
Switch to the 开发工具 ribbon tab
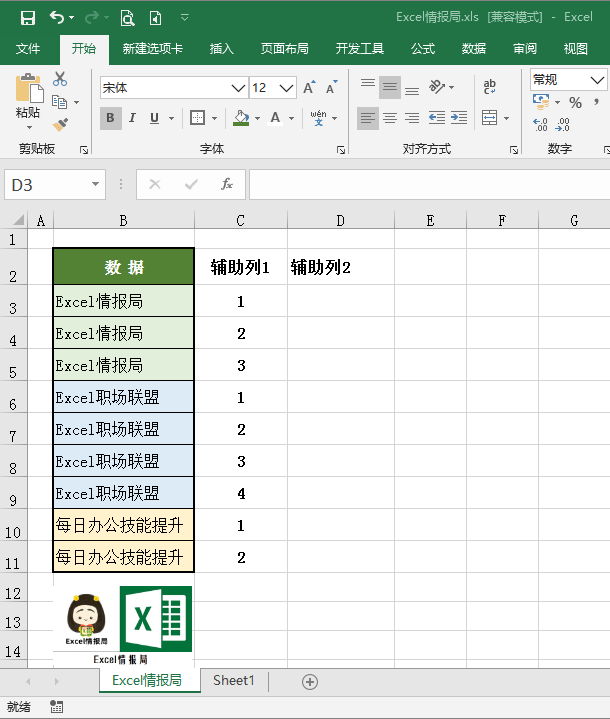[x=360, y=49]
